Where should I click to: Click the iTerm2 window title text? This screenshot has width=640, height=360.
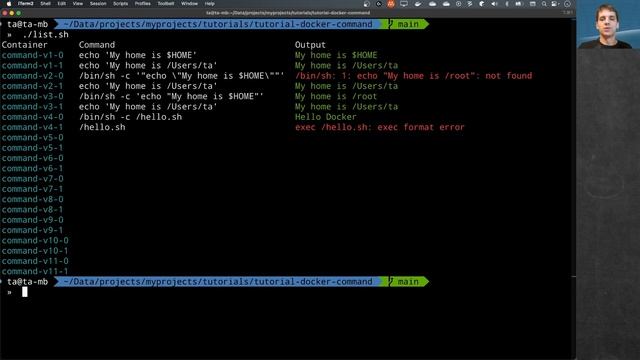pyautogui.click(x=288, y=13)
